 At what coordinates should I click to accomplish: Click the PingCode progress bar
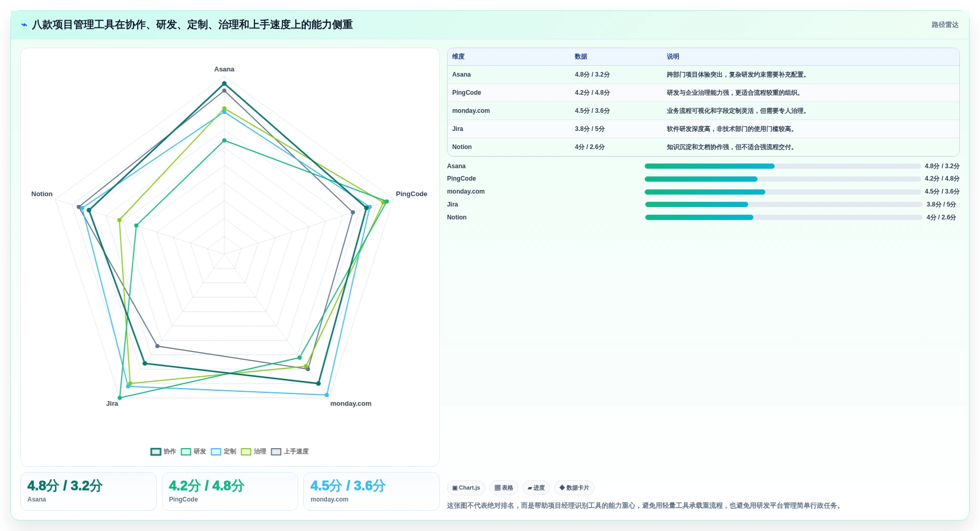pyautogui.click(x=782, y=179)
